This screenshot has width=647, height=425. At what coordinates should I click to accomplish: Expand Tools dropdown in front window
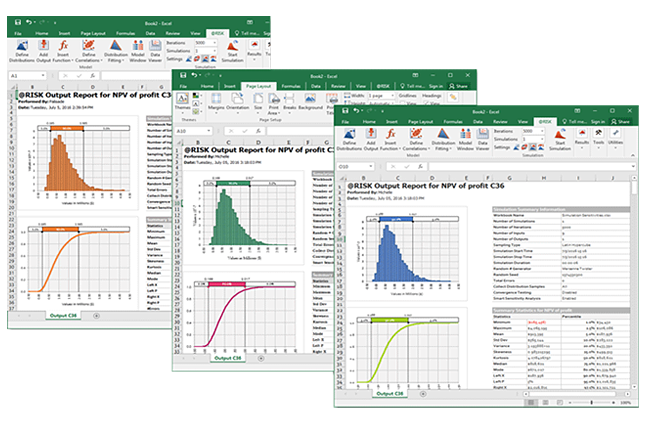(599, 147)
